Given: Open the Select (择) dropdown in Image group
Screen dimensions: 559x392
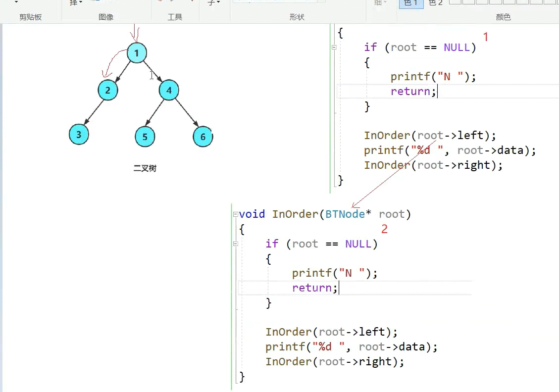Looking at the screenshot, I should click(76, 2).
